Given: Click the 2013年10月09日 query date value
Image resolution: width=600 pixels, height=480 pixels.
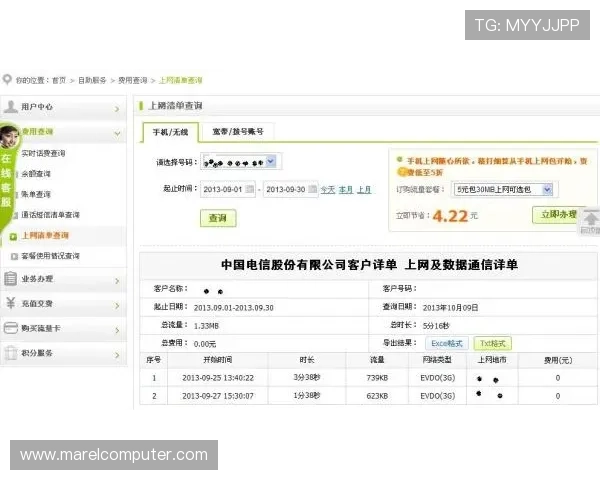Looking at the screenshot, I should [x=450, y=307].
